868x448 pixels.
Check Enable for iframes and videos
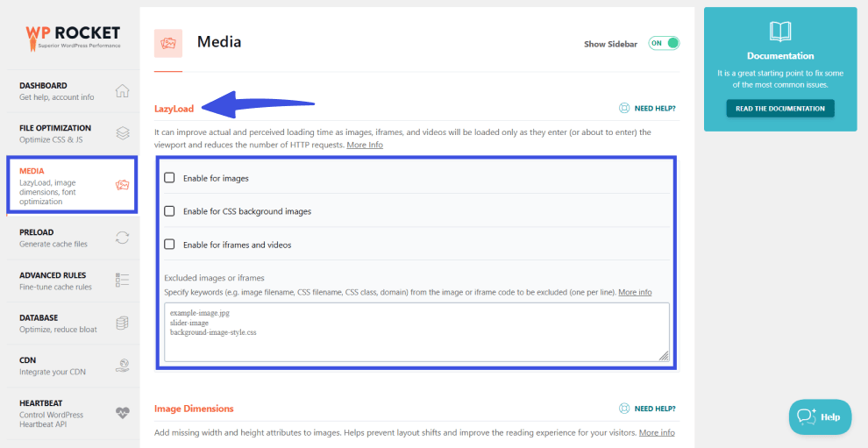pyautogui.click(x=169, y=245)
